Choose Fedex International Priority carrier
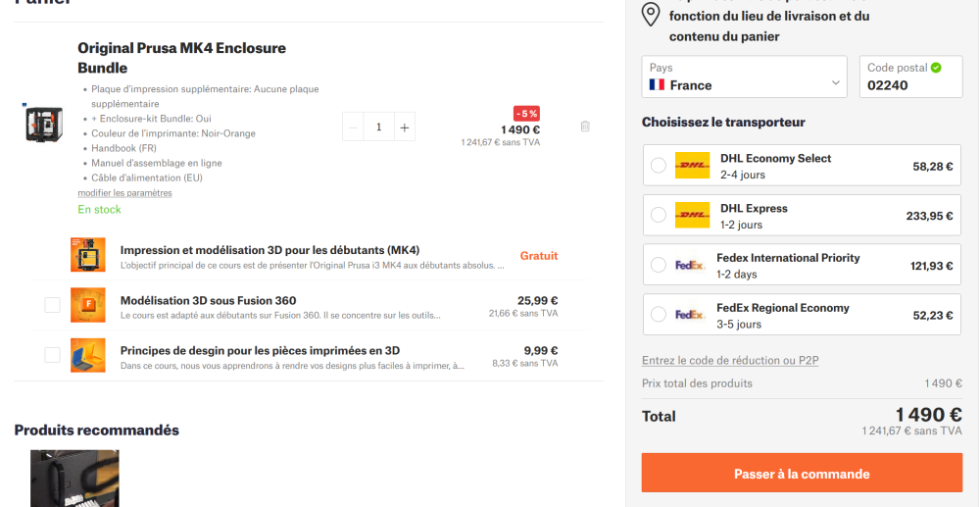The image size is (980, 507). pos(802,265)
